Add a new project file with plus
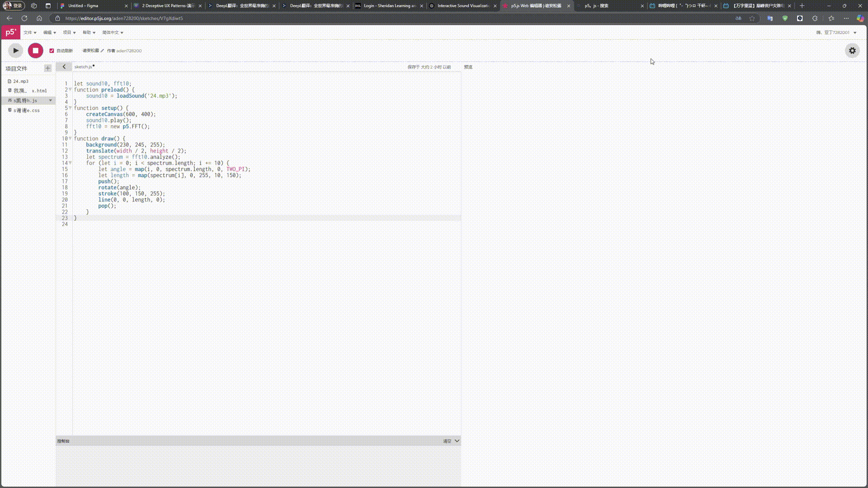The height and width of the screenshot is (488, 868). [x=47, y=68]
